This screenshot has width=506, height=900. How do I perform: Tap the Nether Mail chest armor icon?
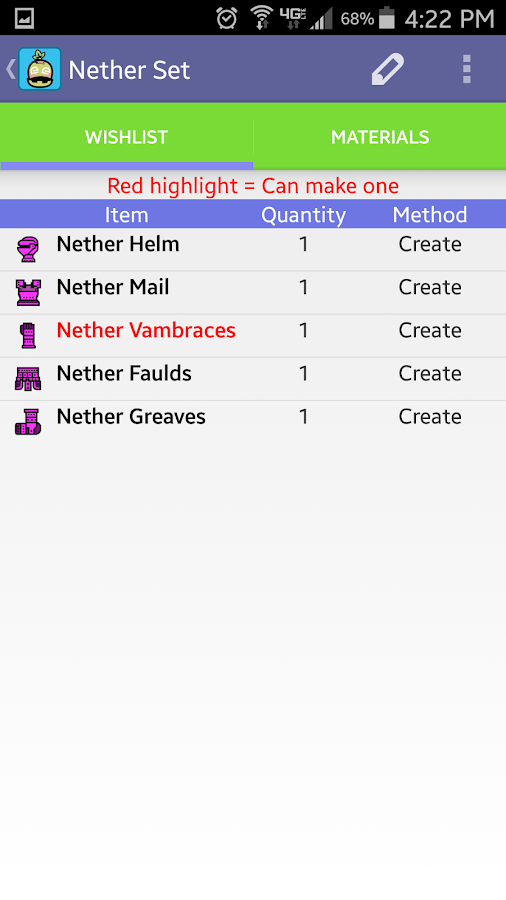(x=28, y=293)
